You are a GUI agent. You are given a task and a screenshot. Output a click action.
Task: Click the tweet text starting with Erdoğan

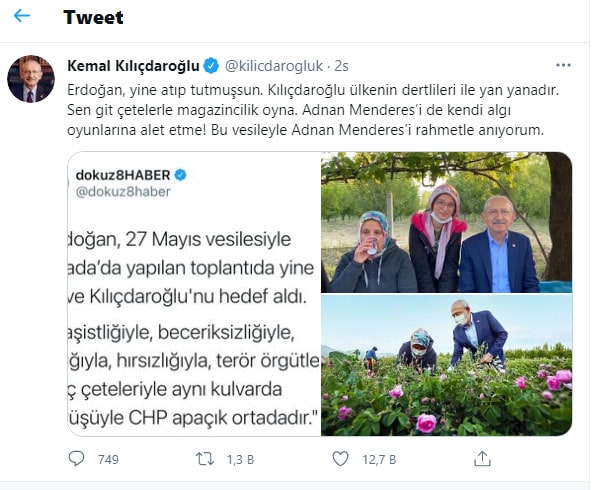click(313, 110)
